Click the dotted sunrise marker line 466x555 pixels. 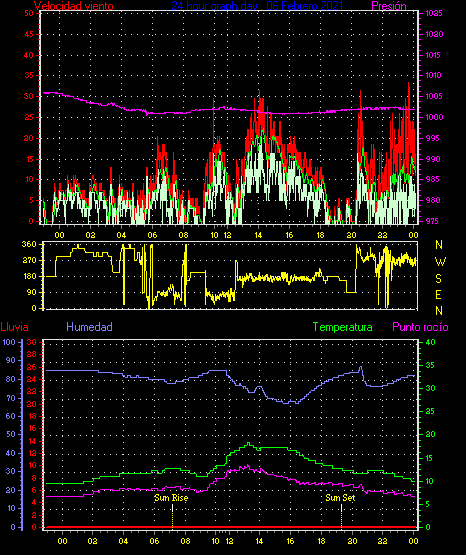(172, 516)
